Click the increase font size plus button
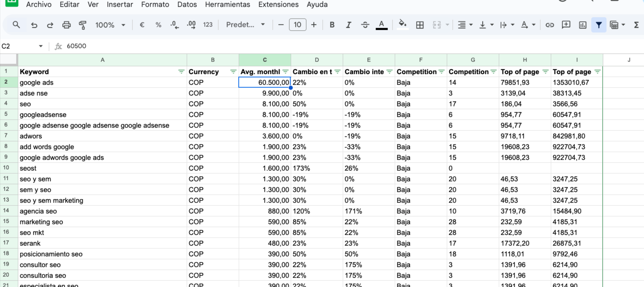This screenshot has width=644, height=287. (314, 25)
